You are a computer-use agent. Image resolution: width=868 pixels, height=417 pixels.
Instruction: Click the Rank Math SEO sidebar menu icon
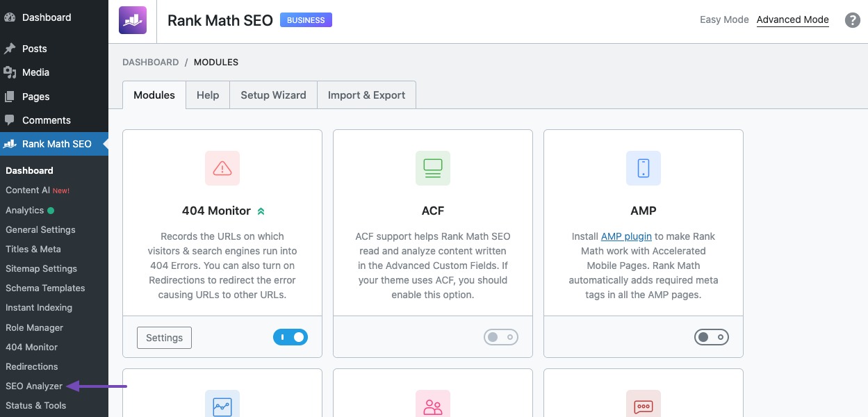coord(10,144)
